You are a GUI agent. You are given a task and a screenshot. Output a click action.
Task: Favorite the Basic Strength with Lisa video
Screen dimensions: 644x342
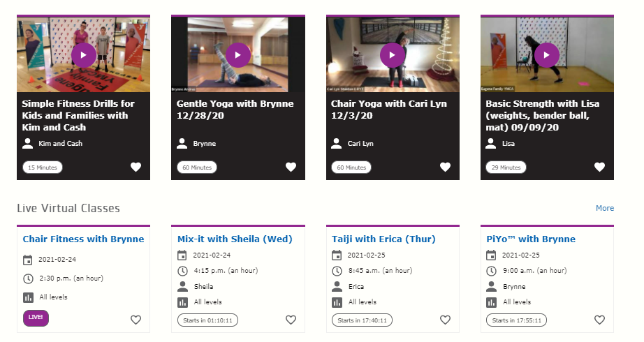(x=599, y=167)
